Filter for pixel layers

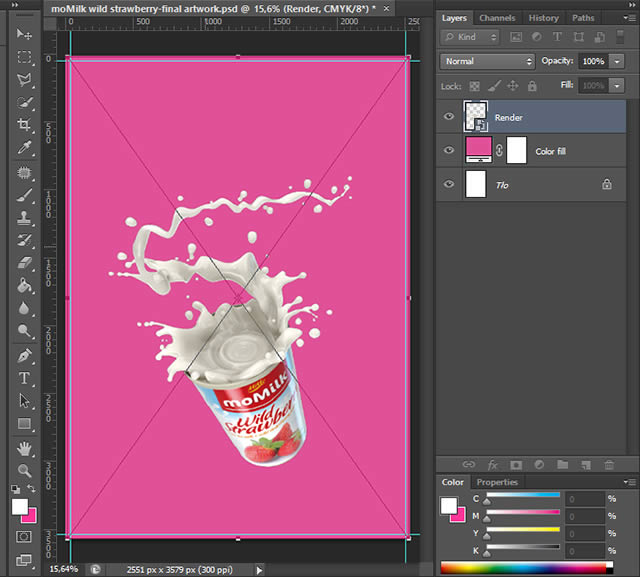(516, 37)
